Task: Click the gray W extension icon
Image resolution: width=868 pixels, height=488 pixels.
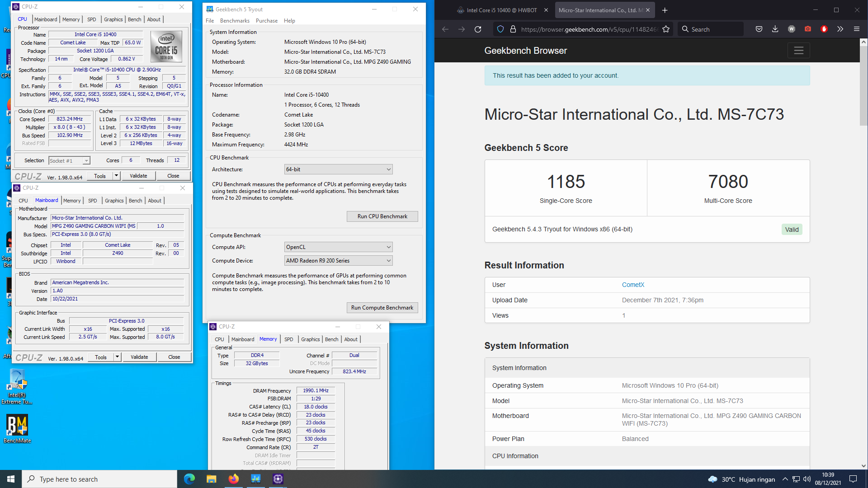Action: pos(792,29)
